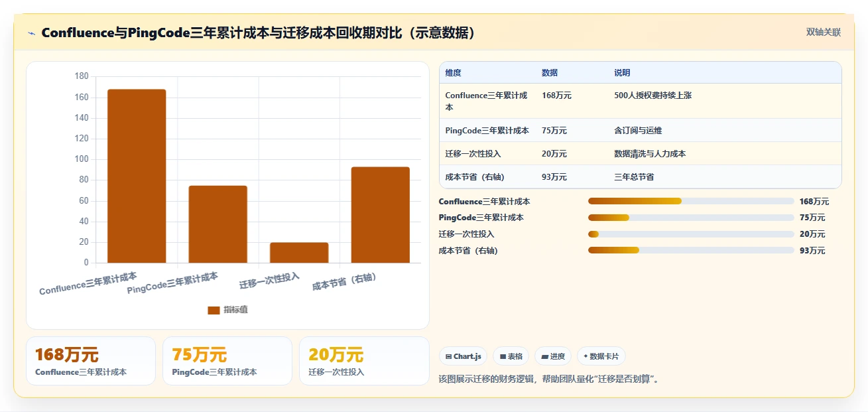
Task: Click the 成本节省(右轴) progress label
Action: (468, 251)
